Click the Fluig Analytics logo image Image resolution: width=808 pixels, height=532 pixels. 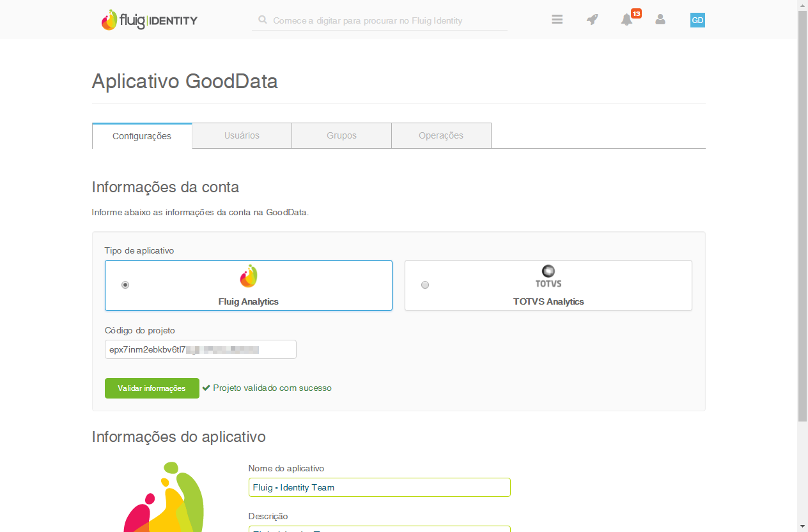[249, 276]
